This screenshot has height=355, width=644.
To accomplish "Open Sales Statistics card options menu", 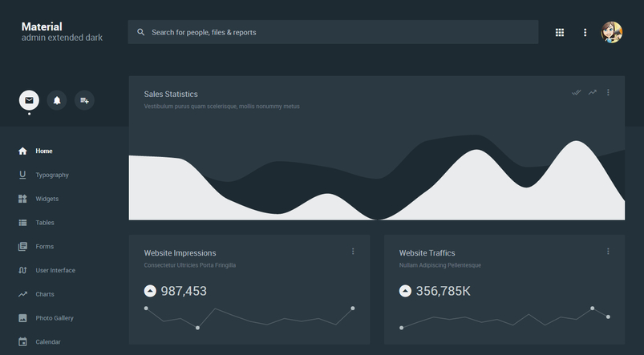I will (608, 92).
